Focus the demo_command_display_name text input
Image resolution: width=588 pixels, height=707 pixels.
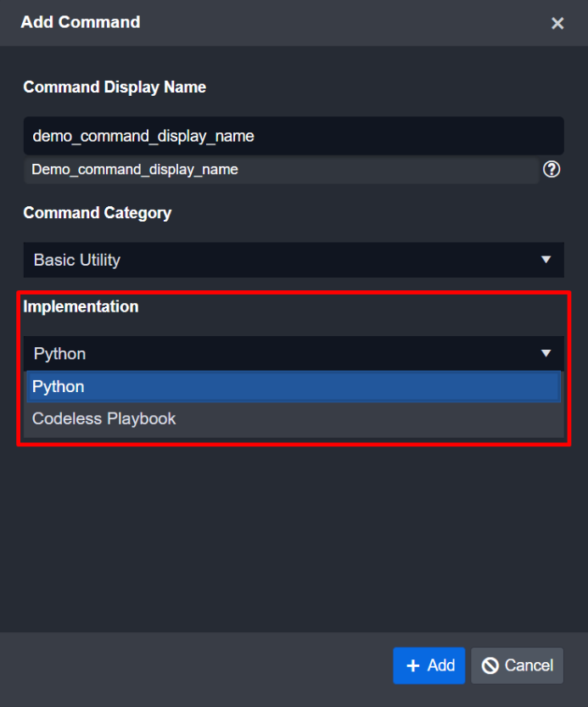click(x=293, y=136)
